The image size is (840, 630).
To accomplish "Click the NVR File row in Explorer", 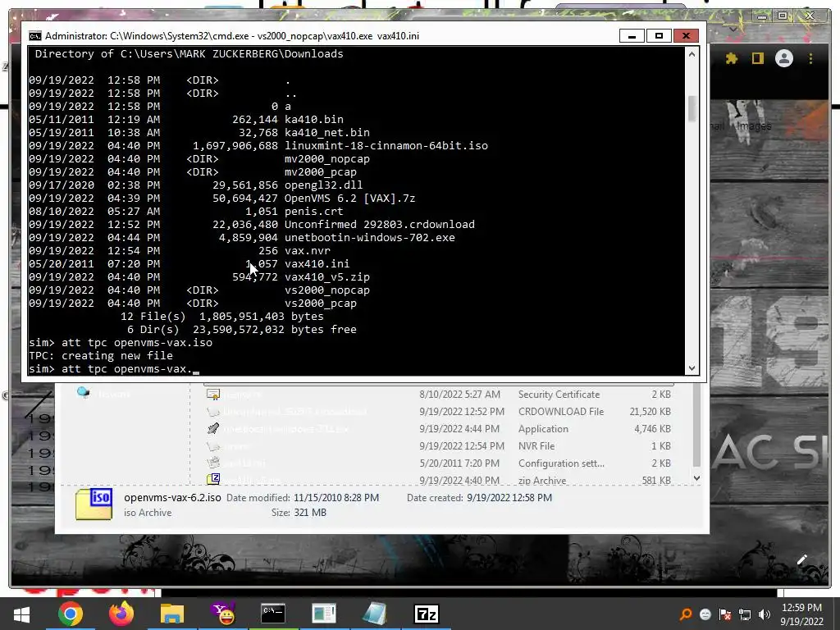I will (439, 445).
